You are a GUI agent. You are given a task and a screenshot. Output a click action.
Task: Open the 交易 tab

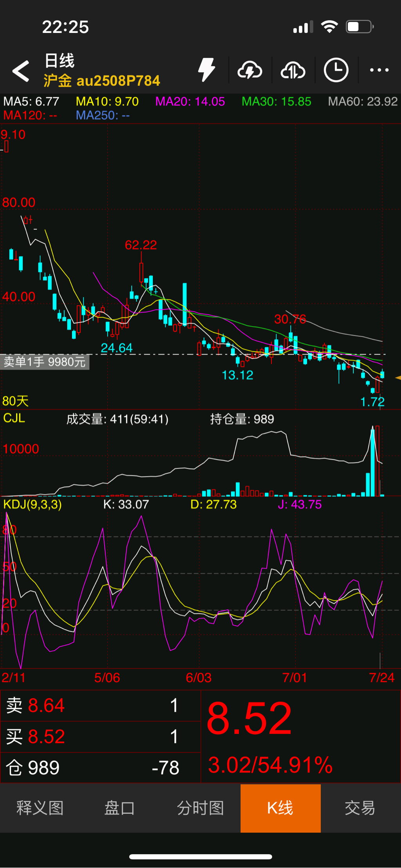[360, 808]
